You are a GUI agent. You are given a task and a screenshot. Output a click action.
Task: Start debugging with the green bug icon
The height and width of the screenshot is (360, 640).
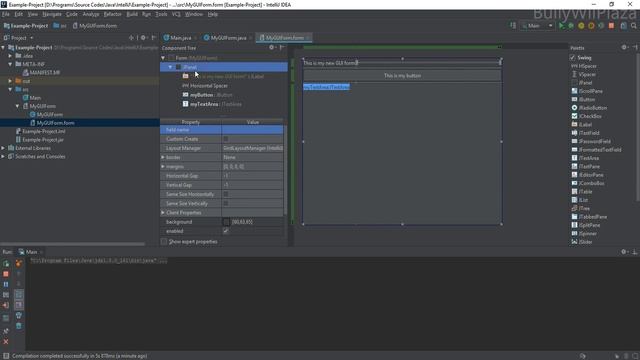pyautogui.click(x=571, y=26)
